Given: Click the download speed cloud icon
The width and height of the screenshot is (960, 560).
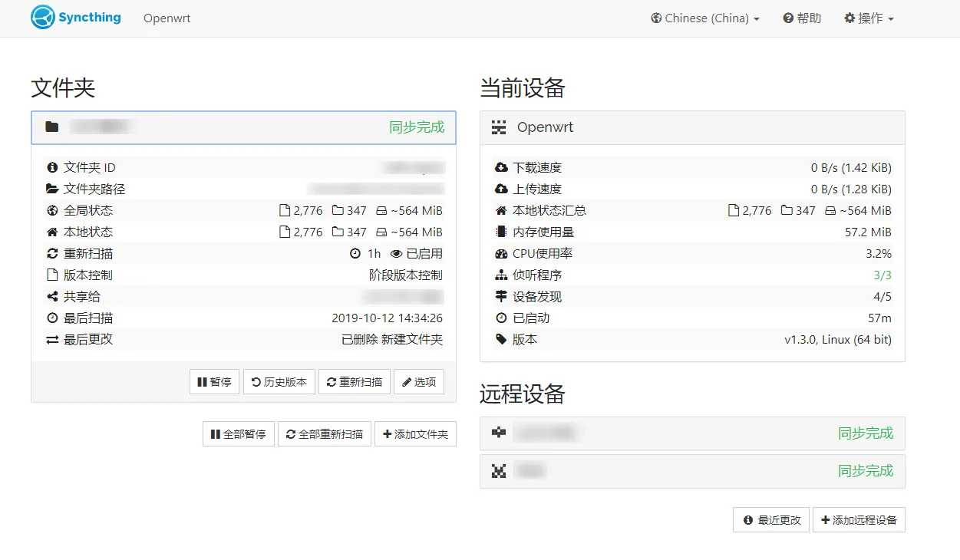Looking at the screenshot, I should (x=501, y=168).
